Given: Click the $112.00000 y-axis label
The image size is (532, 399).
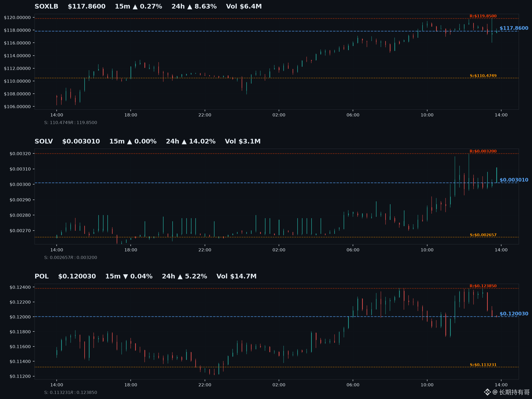Looking at the screenshot, I should click(17, 68).
